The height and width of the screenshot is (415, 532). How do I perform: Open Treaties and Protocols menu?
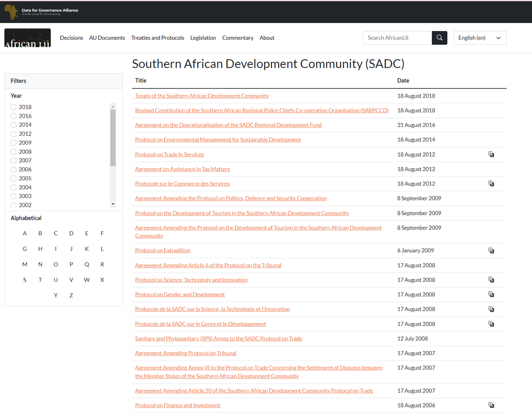pyautogui.click(x=158, y=38)
